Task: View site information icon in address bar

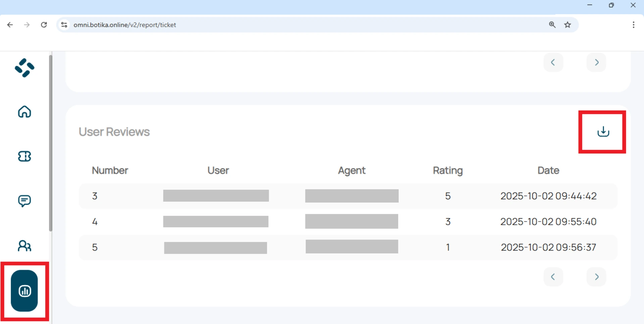Action: tap(64, 25)
